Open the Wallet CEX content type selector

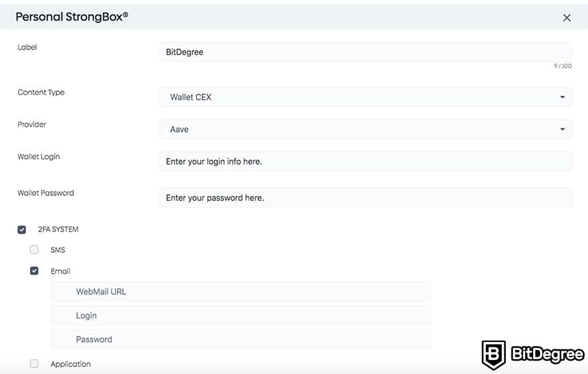point(365,97)
